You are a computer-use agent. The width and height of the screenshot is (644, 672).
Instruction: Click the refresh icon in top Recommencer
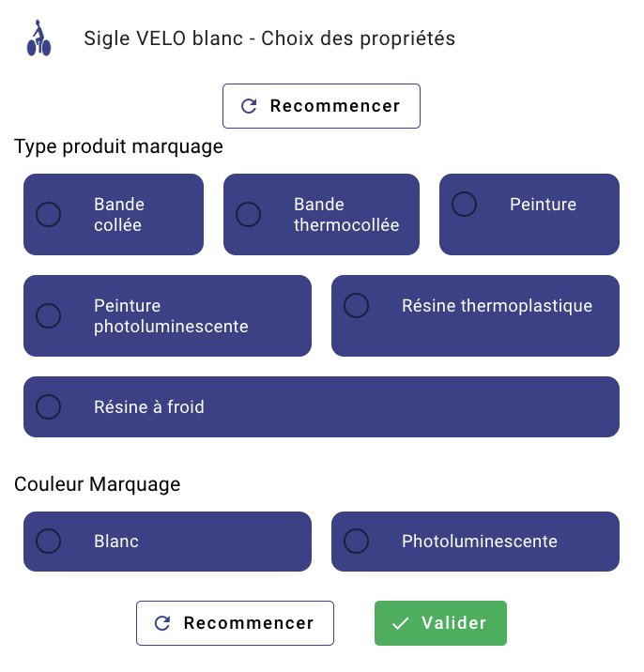point(249,106)
